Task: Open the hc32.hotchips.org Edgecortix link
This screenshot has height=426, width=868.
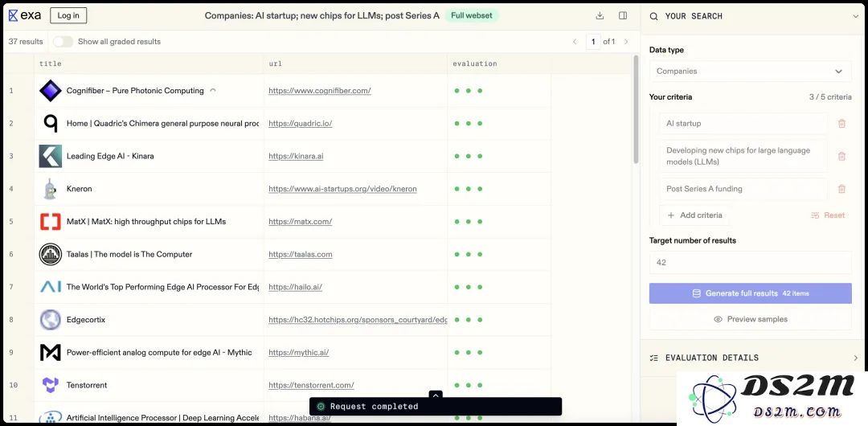Action: point(358,320)
